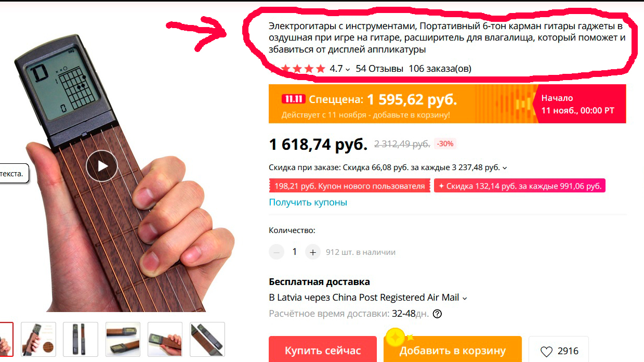Expand order discount details chevron
The height and width of the screenshot is (362, 644).
click(505, 167)
